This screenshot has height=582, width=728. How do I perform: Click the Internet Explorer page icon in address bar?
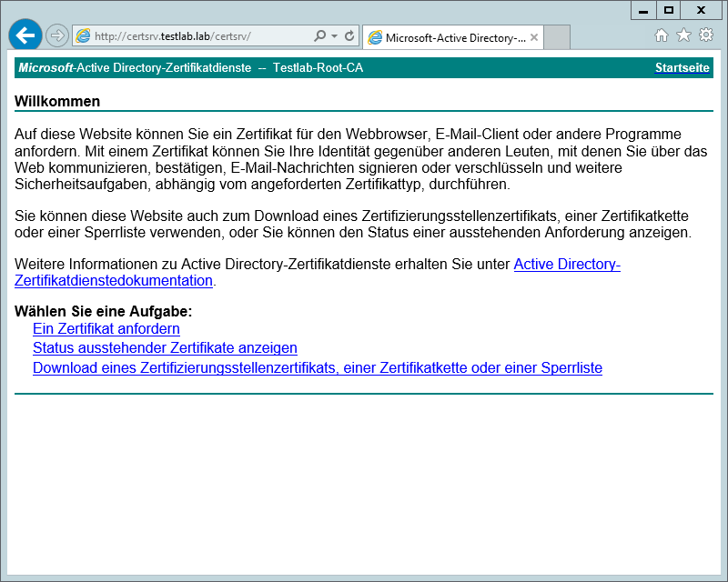click(83, 36)
